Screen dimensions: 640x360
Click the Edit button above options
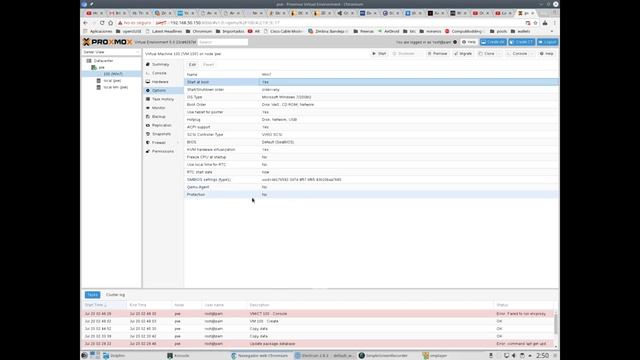click(x=192, y=64)
